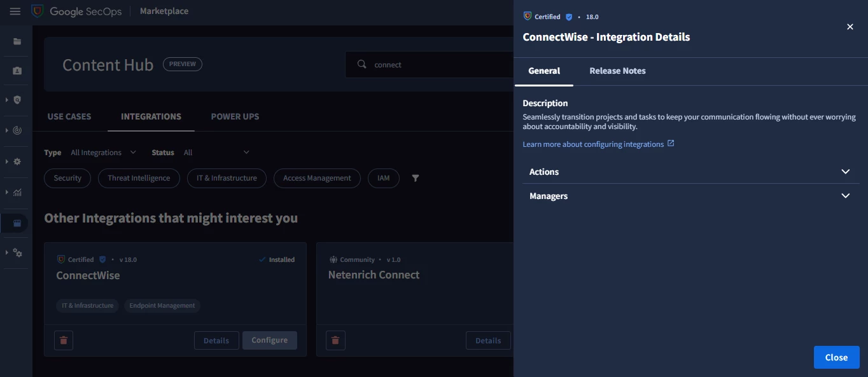Click the ConnectWise card title

click(x=88, y=275)
